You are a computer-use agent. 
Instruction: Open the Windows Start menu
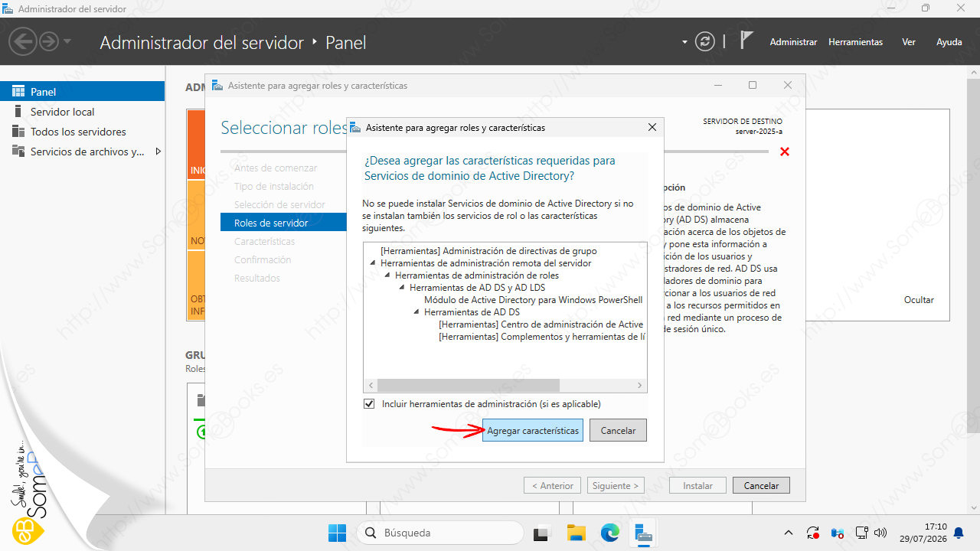337,533
